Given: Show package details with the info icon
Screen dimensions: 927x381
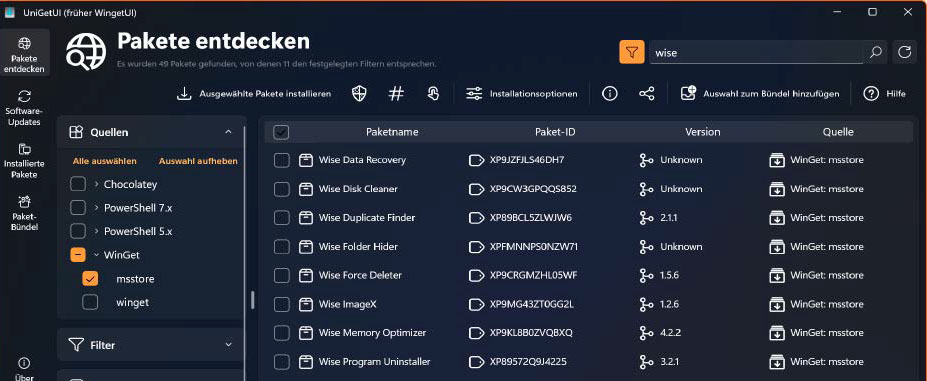Looking at the screenshot, I should (610, 93).
